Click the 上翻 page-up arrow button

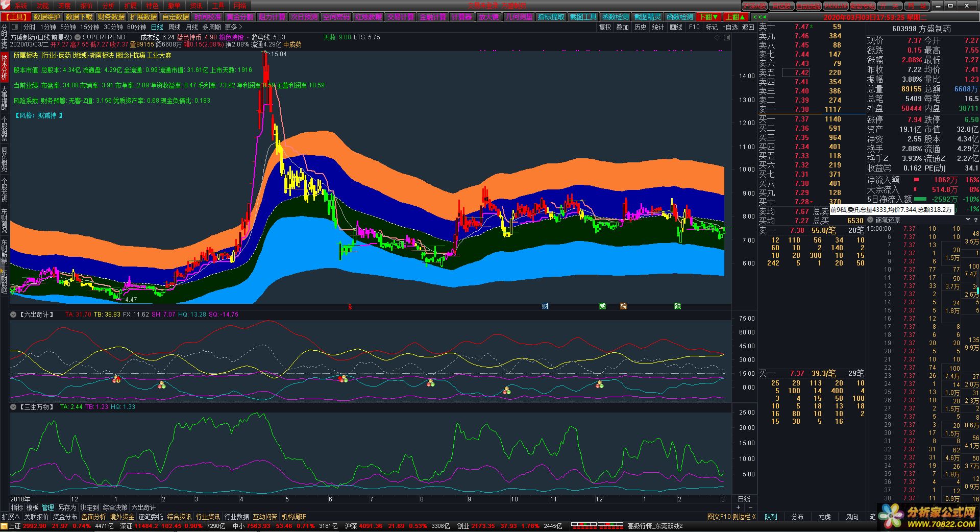coord(736,17)
